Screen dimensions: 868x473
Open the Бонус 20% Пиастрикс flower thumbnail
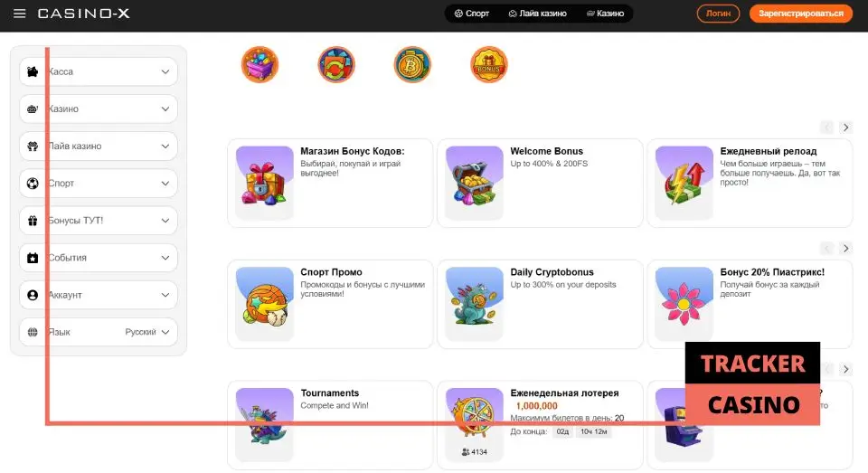(684, 304)
